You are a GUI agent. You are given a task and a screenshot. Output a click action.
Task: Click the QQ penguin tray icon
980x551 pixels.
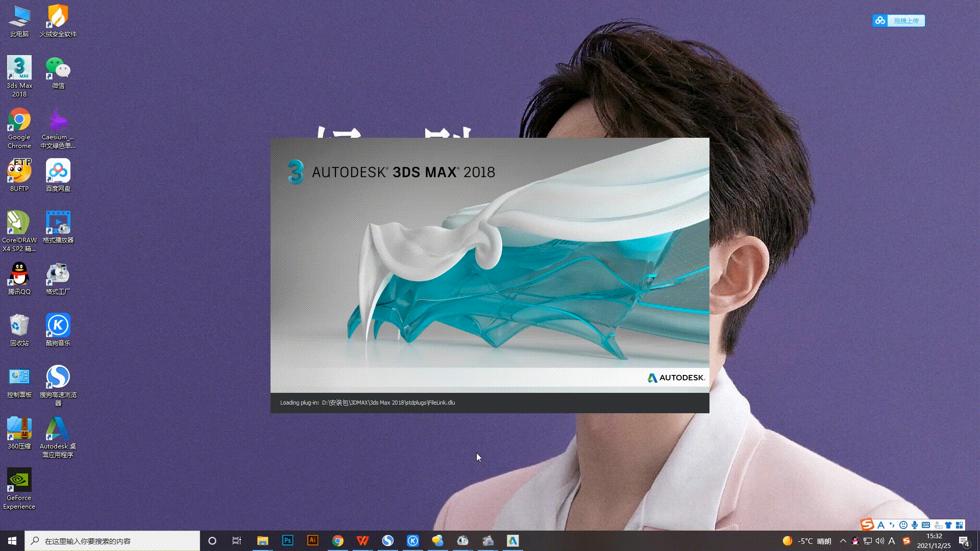tap(855, 541)
